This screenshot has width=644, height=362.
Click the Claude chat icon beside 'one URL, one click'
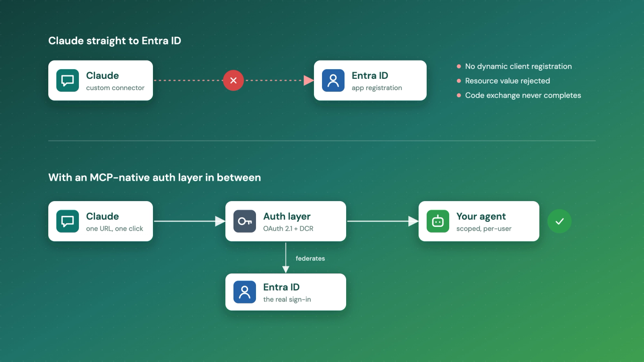[x=68, y=221]
